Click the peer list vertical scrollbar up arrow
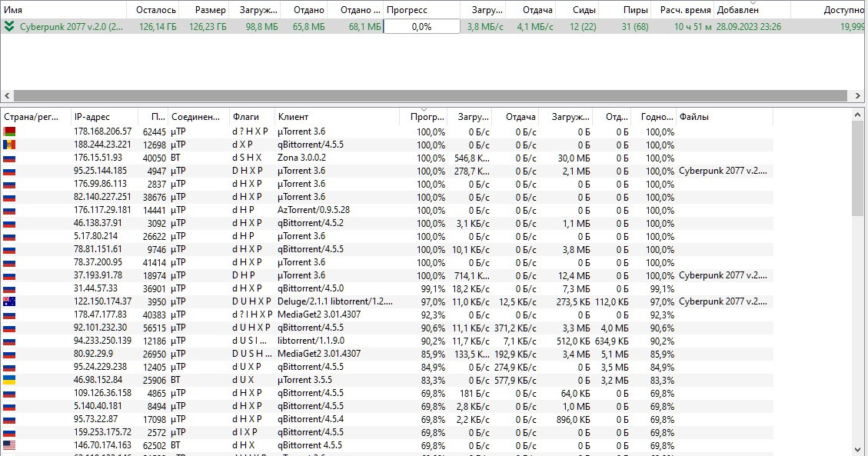Viewport: 868px width, 456px height. [x=859, y=115]
